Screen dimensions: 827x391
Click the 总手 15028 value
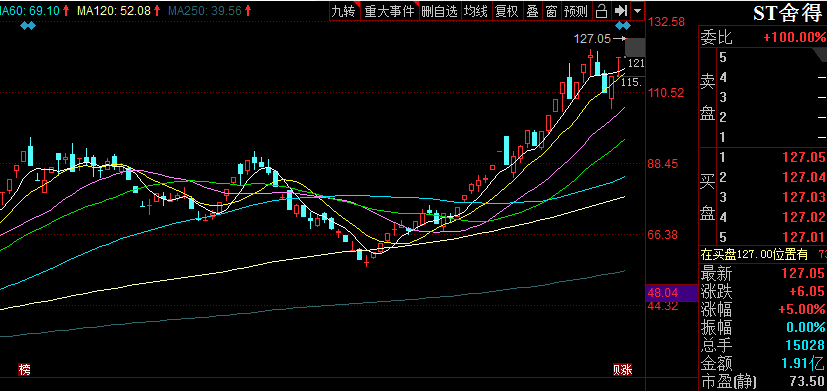tap(806, 346)
